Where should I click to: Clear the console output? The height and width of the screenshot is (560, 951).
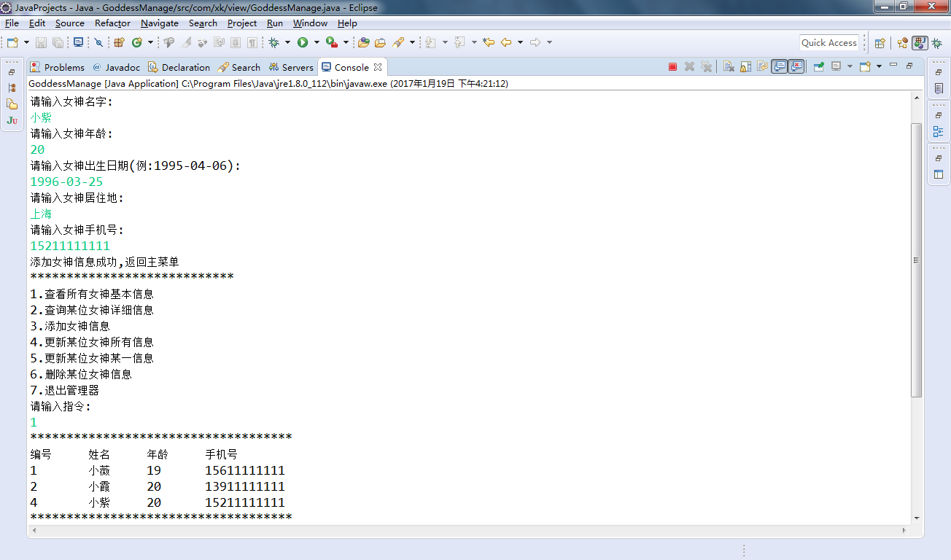(x=729, y=67)
